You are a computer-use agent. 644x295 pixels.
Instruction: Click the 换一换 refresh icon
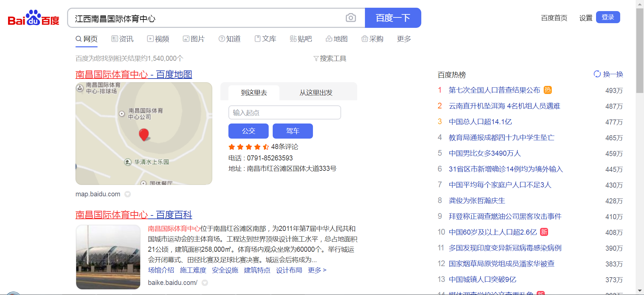click(597, 74)
